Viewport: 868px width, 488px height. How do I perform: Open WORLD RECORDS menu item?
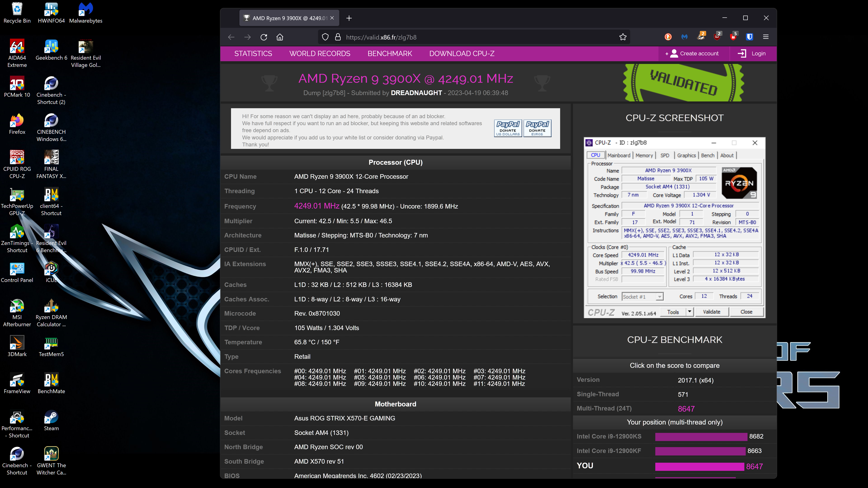(320, 54)
